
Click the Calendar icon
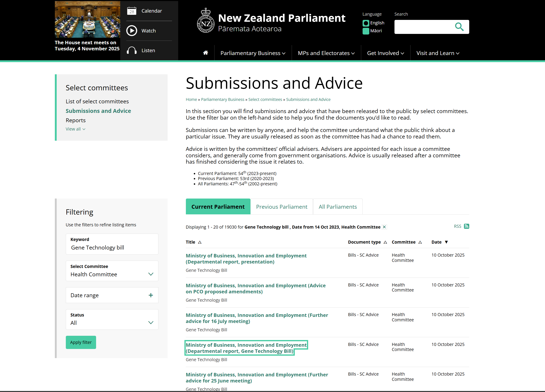(131, 11)
